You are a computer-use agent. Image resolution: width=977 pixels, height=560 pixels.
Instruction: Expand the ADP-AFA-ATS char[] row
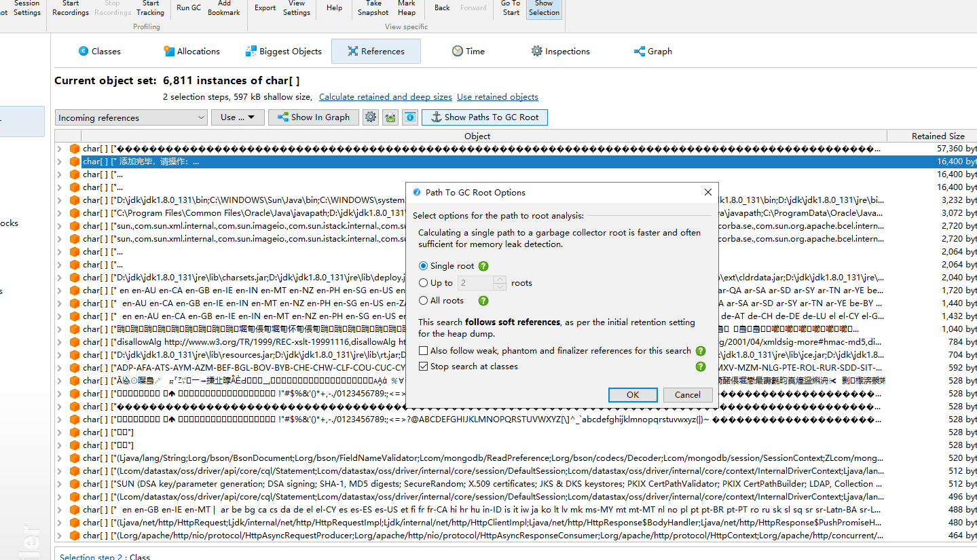(60, 368)
